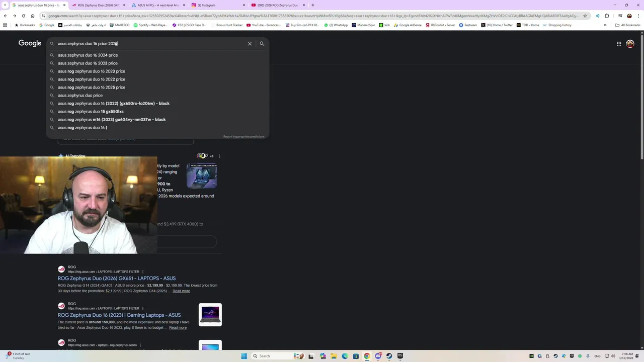Click in the Google search input field

point(151,44)
